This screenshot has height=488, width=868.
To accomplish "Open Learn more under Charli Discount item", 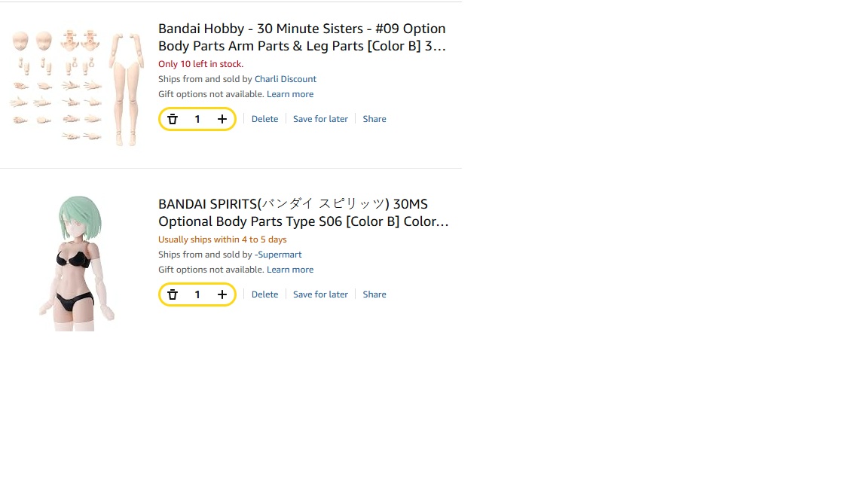I will click(290, 94).
